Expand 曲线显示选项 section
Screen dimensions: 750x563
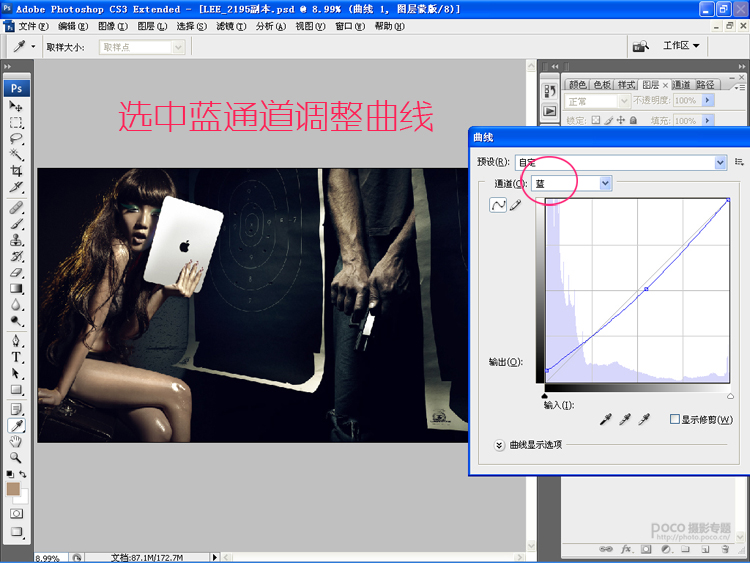[499, 445]
